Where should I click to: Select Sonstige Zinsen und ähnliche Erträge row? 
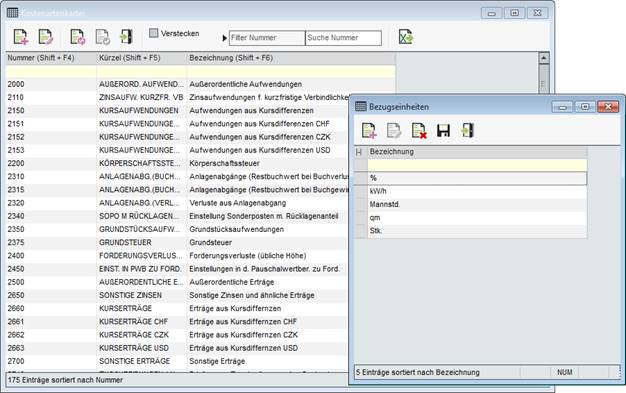point(177,295)
